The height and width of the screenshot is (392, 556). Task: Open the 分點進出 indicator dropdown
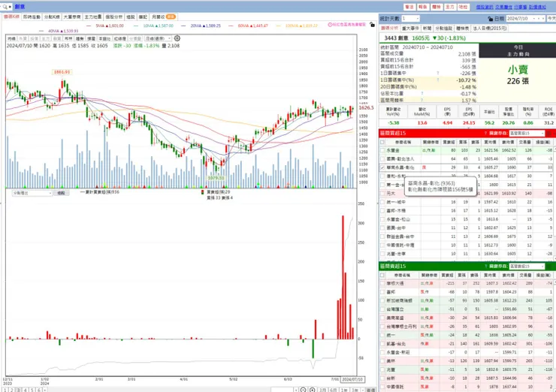32,193
